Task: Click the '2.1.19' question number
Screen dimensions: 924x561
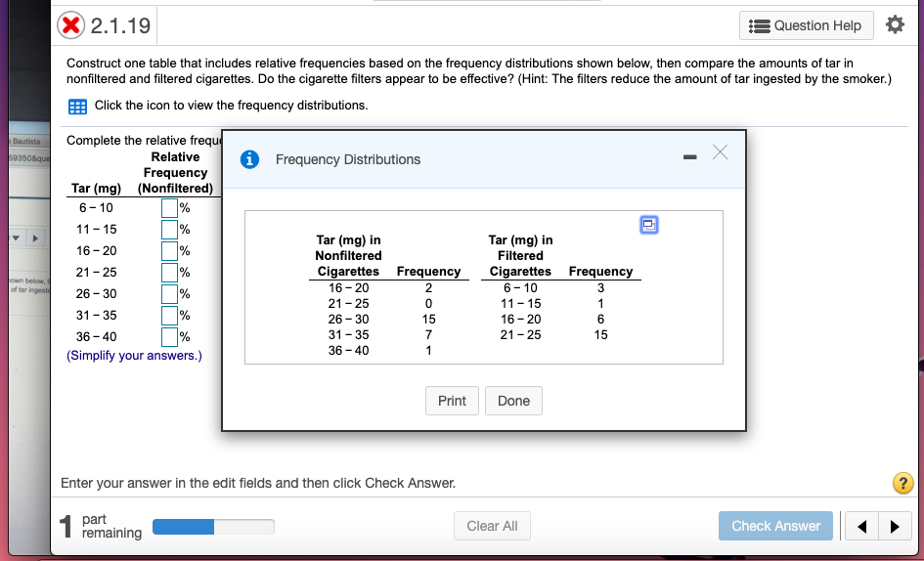Action: tap(121, 26)
